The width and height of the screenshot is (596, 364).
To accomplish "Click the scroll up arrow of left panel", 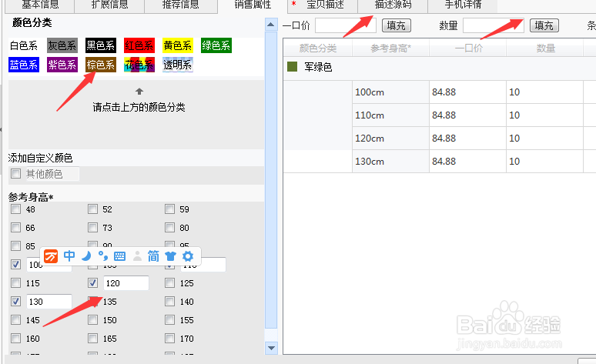I will [x=270, y=25].
